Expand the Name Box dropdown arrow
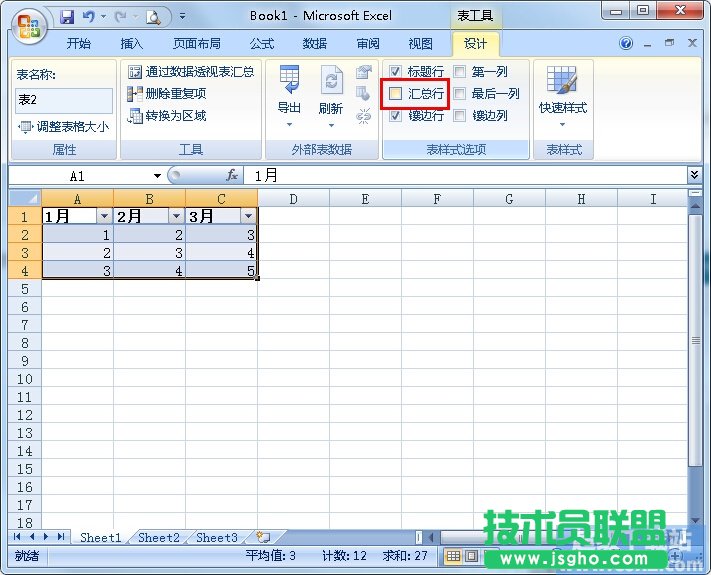 [x=157, y=175]
